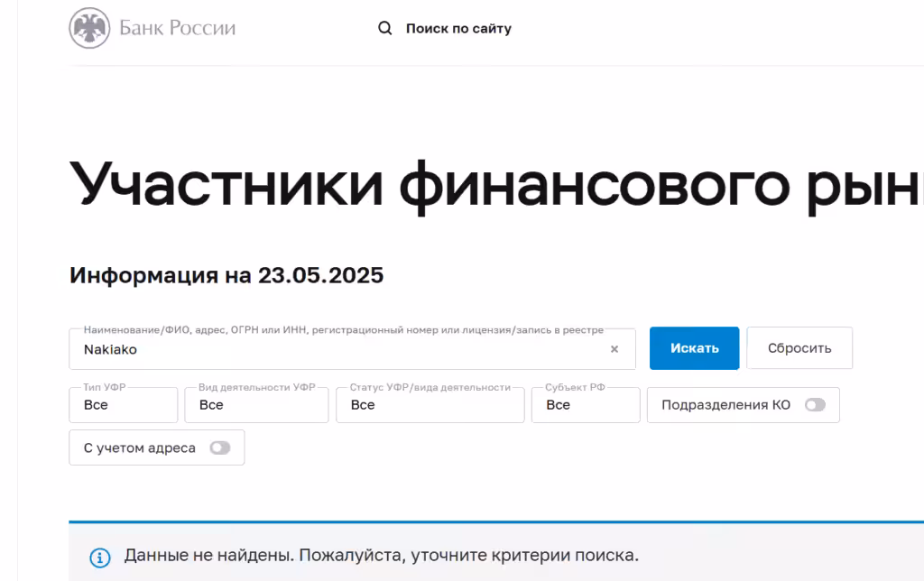This screenshot has height=581, width=924.
Task: Click the site search magnifier icon
Action: pos(384,28)
